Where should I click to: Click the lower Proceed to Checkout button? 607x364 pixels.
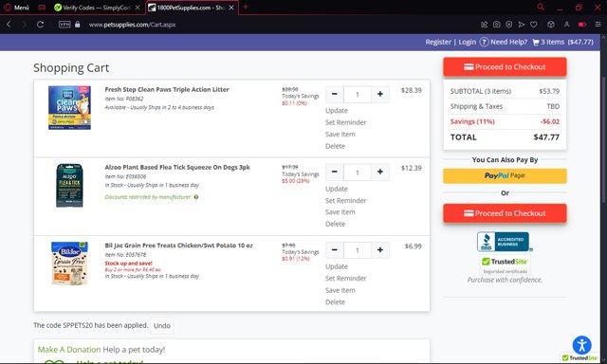tap(505, 213)
